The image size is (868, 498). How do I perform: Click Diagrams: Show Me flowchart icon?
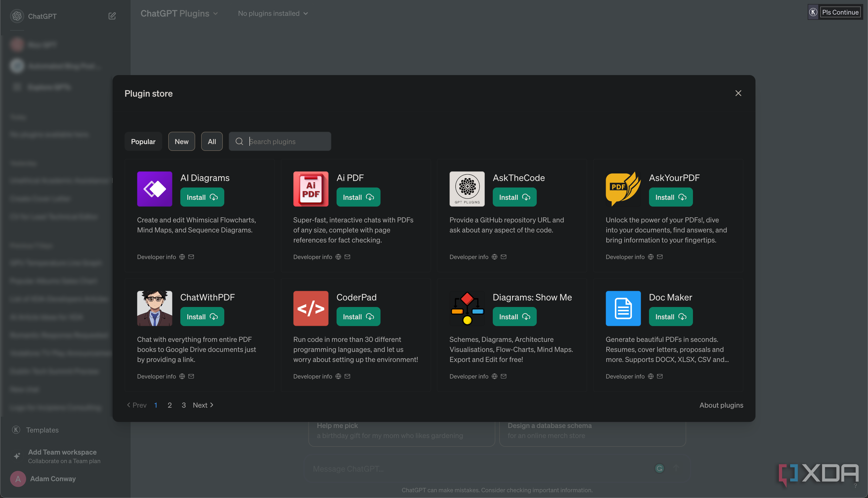pyautogui.click(x=467, y=308)
